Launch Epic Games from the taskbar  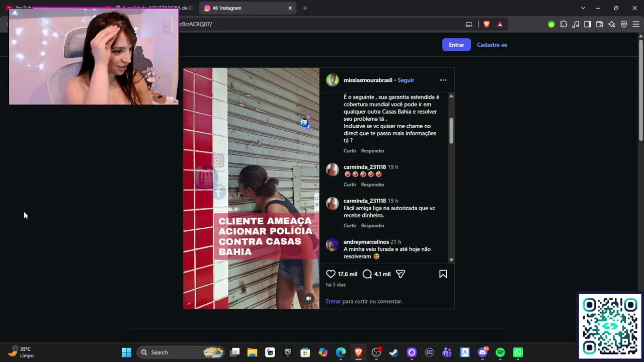point(288,352)
